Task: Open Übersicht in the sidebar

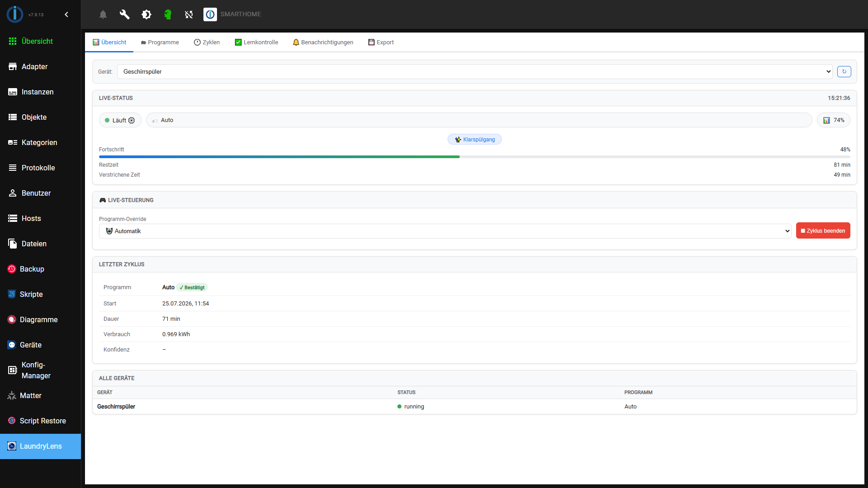Action: tap(41, 41)
